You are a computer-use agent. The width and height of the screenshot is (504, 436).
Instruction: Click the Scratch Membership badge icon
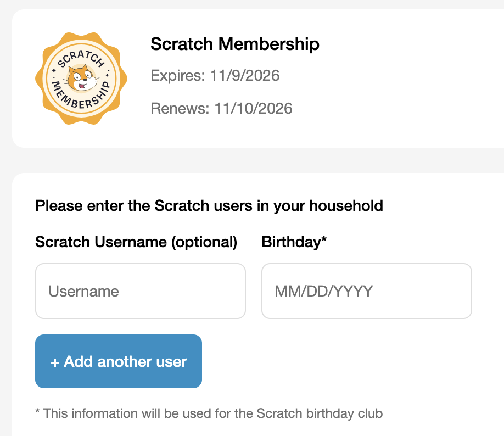point(81,79)
